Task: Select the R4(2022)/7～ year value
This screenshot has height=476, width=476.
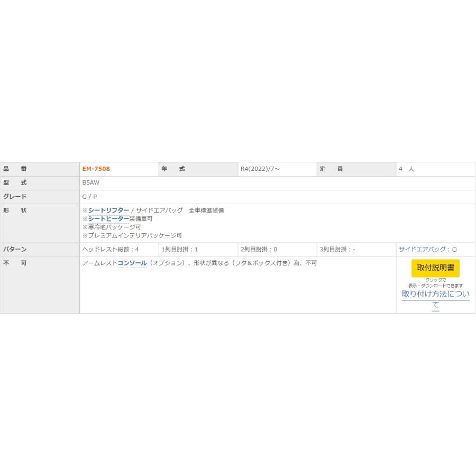Action: 262,169
